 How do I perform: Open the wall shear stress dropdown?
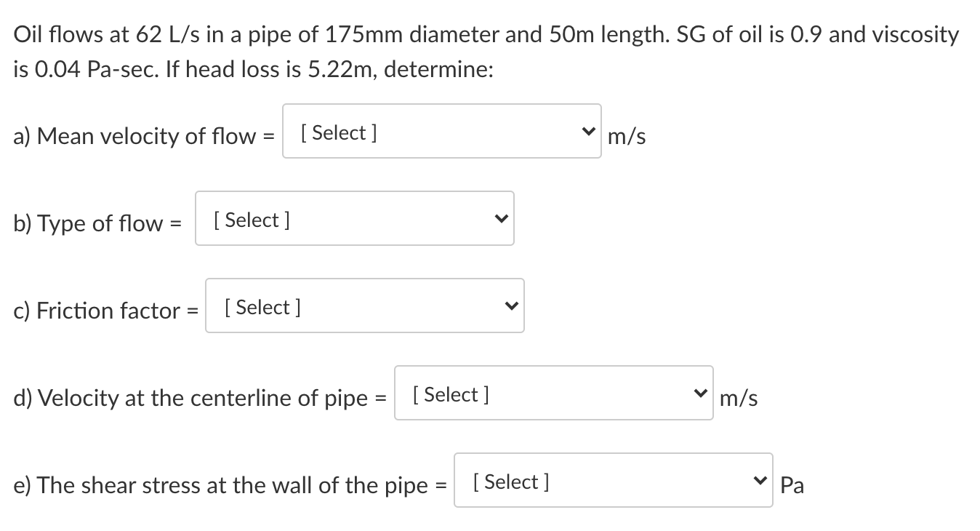(x=613, y=481)
